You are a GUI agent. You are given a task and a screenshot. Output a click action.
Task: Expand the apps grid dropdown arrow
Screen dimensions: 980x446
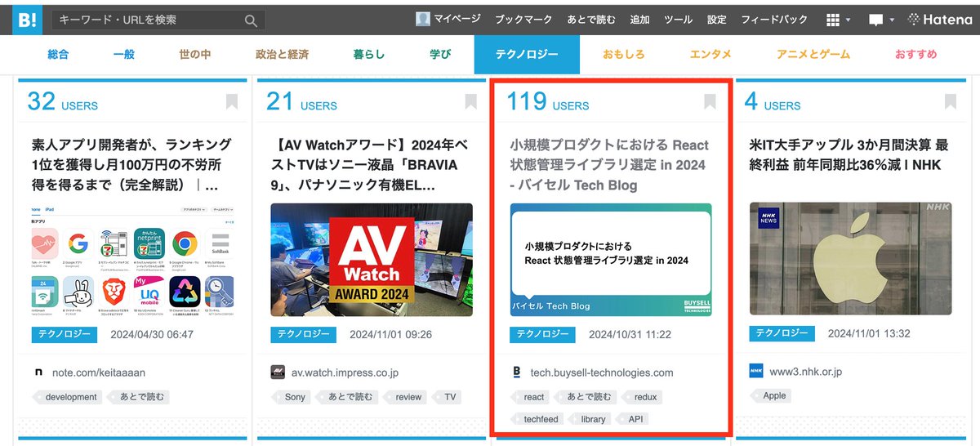click(x=849, y=20)
